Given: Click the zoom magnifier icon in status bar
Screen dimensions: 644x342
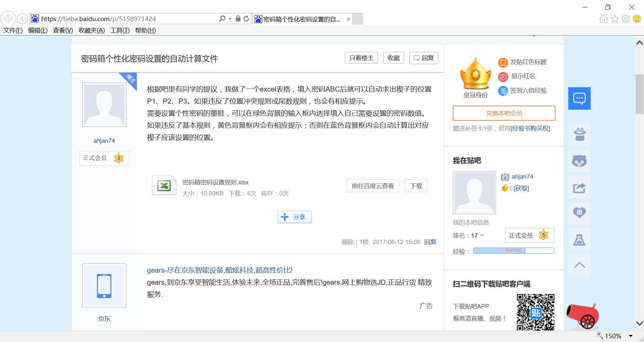Looking at the screenshot, I should click(x=600, y=335).
